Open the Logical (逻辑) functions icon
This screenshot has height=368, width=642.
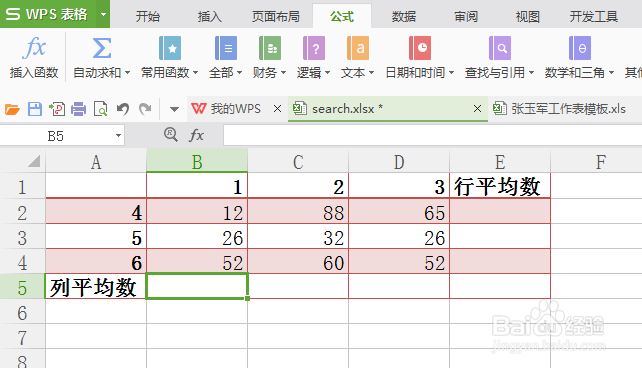pos(314,48)
